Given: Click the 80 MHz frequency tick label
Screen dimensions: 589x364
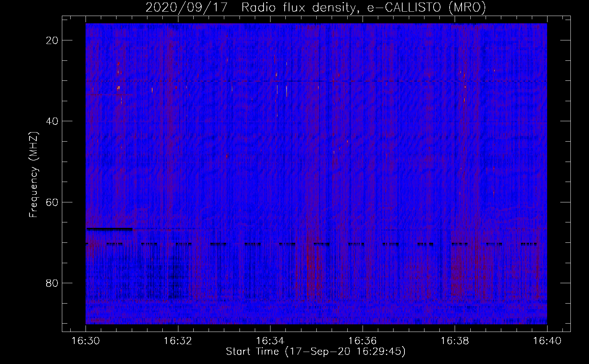Looking at the screenshot, I should 52,283.
